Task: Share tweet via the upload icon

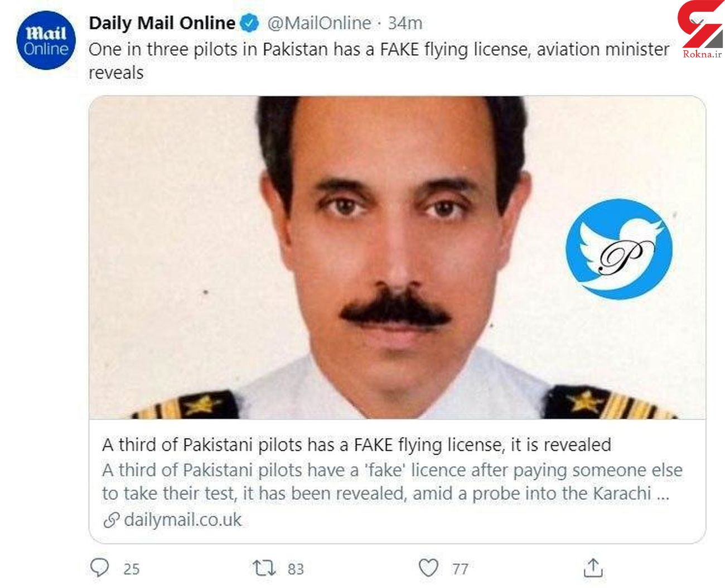Action: click(x=593, y=568)
